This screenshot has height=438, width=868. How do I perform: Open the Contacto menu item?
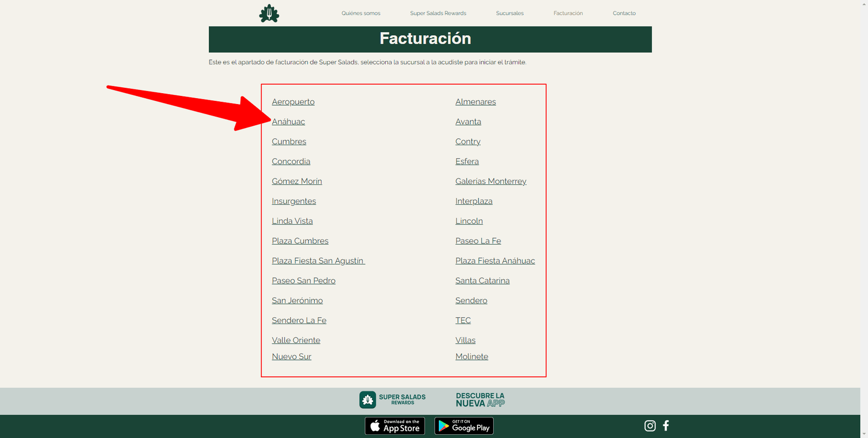click(x=624, y=13)
